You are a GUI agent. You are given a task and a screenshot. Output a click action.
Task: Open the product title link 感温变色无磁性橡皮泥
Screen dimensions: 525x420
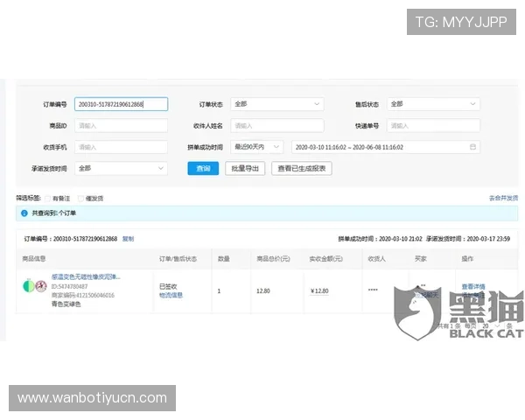pos(86,277)
